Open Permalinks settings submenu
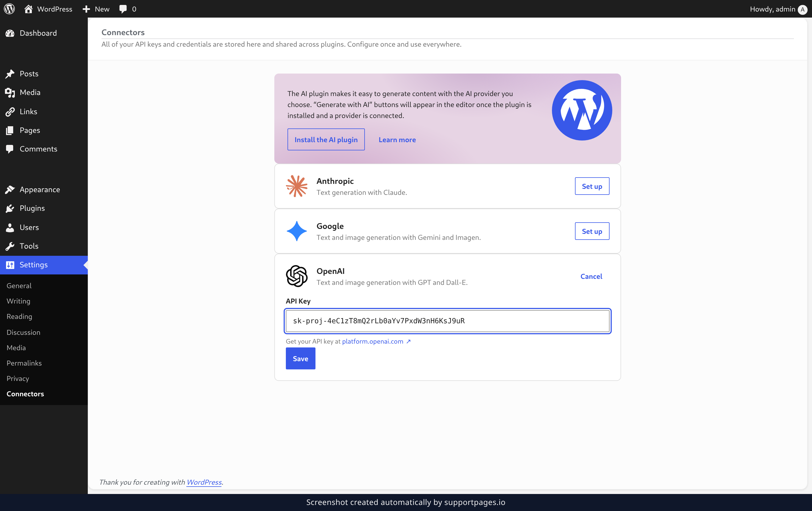Image resolution: width=812 pixels, height=511 pixels. click(x=24, y=363)
